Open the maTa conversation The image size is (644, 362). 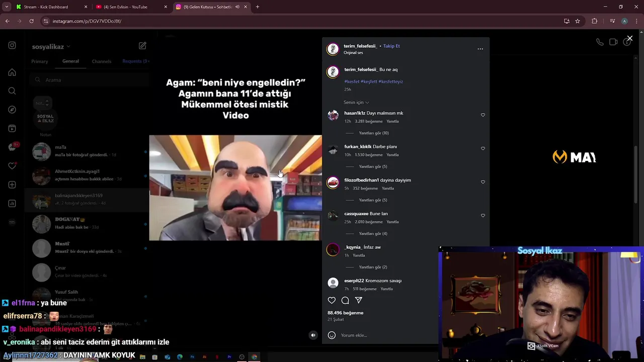coord(87,151)
